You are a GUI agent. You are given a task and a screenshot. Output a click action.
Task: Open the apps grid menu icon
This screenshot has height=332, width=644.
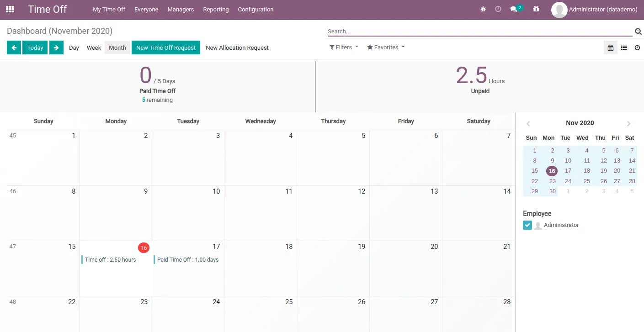10,9
